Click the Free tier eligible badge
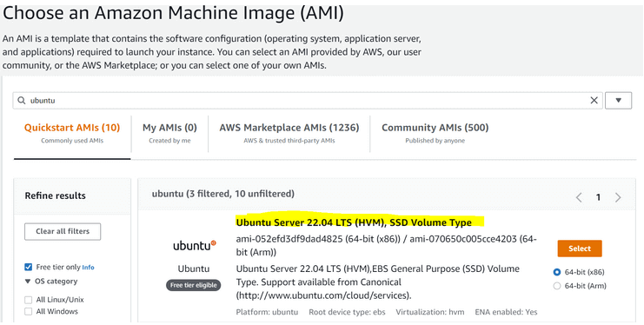This screenshot has height=325, width=644. click(194, 285)
